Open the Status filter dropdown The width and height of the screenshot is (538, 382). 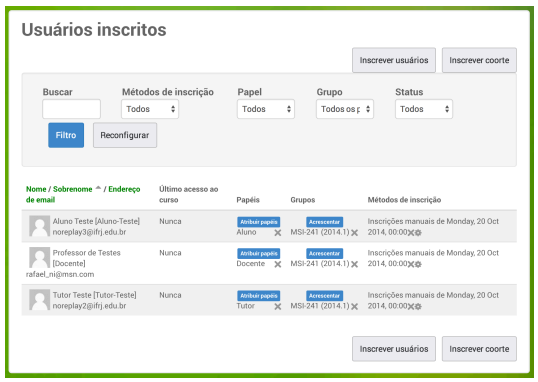coord(424,109)
